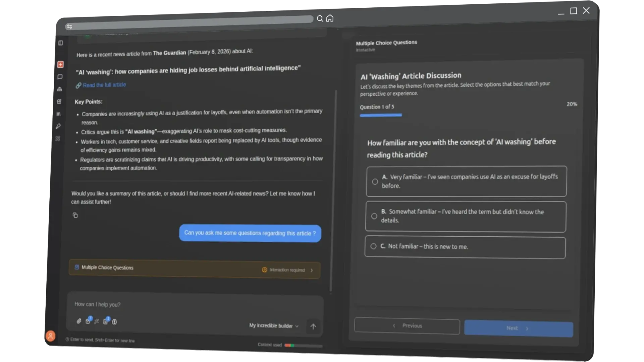Screen dimensions: 644x362
Task: Open the attachment paperclip icon
Action: tap(79, 321)
